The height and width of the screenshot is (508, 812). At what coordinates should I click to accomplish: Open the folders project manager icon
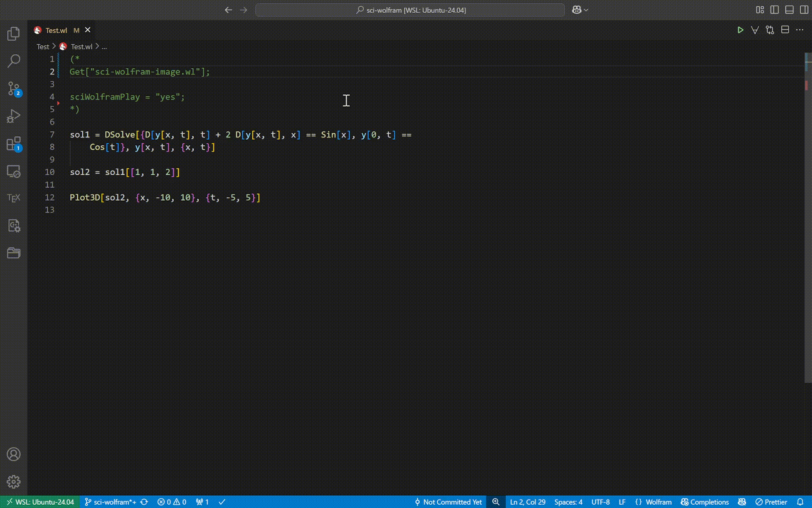[x=14, y=253]
